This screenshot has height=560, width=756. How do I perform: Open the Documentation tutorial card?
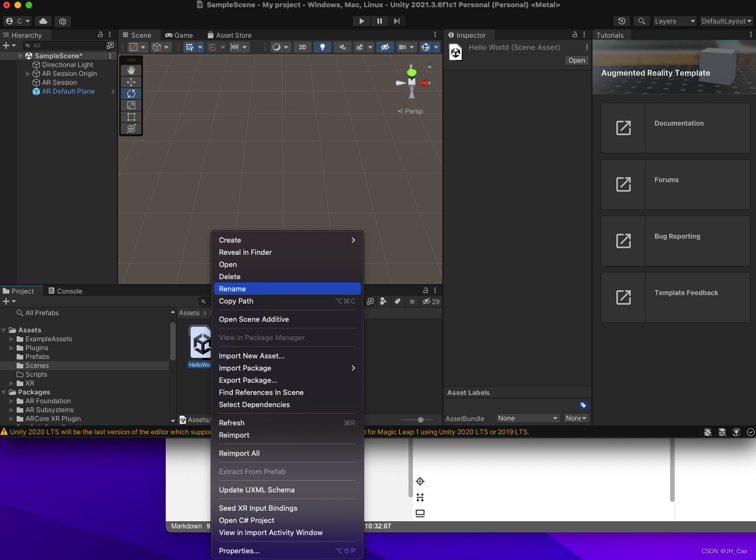pos(675,128)
